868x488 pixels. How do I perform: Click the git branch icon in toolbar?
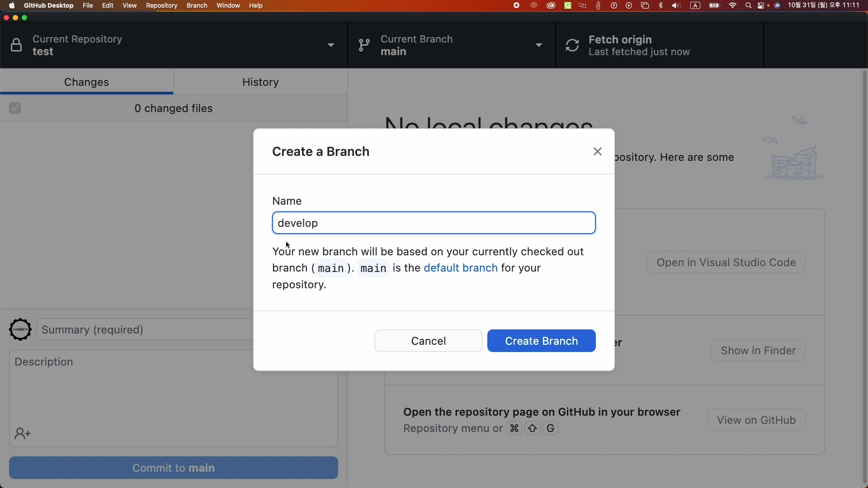(364, 46)
